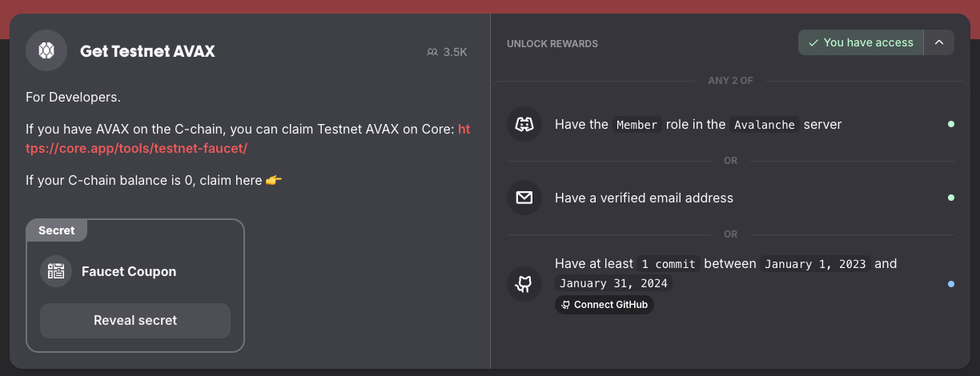This screenshot has height=376, width=980.
Task: Click the Discord icon for Member role requirement
Action: click(x=524, y=124)
